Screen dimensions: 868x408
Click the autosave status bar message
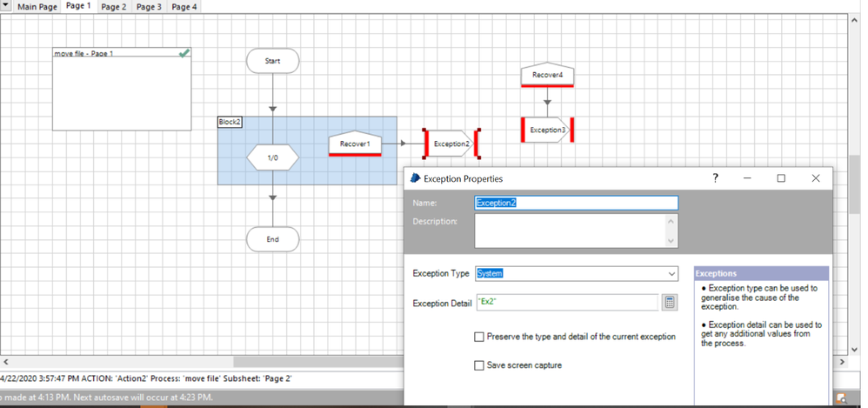106,398
